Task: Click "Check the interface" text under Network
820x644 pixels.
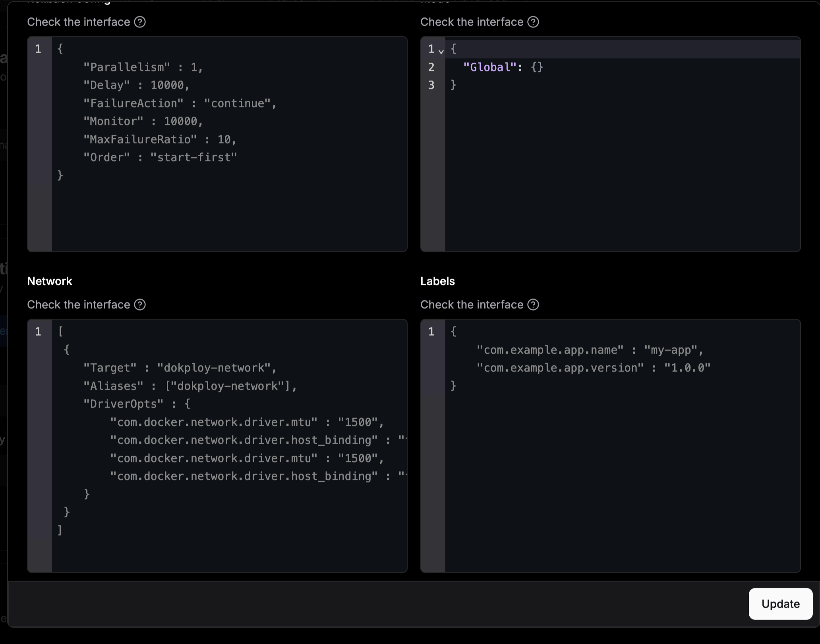Action: (x=78, y=305)
